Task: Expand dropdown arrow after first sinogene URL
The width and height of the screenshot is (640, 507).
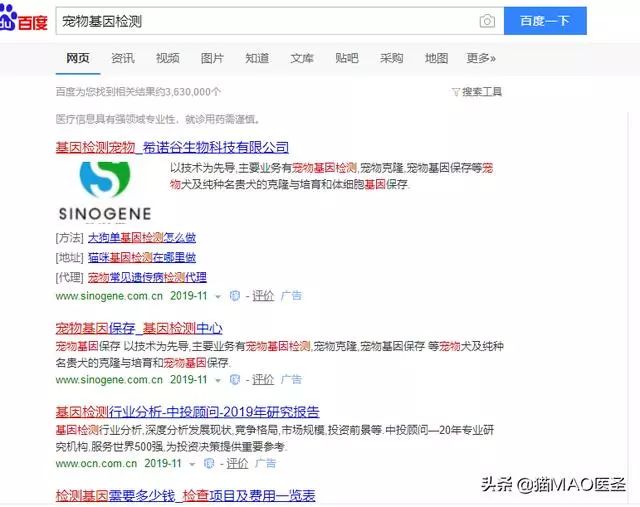Action: pyautogui.click(x=218, y=297)
